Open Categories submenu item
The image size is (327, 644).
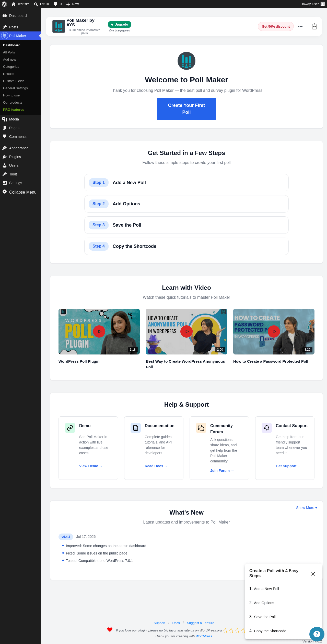click(x=20, y=67)
